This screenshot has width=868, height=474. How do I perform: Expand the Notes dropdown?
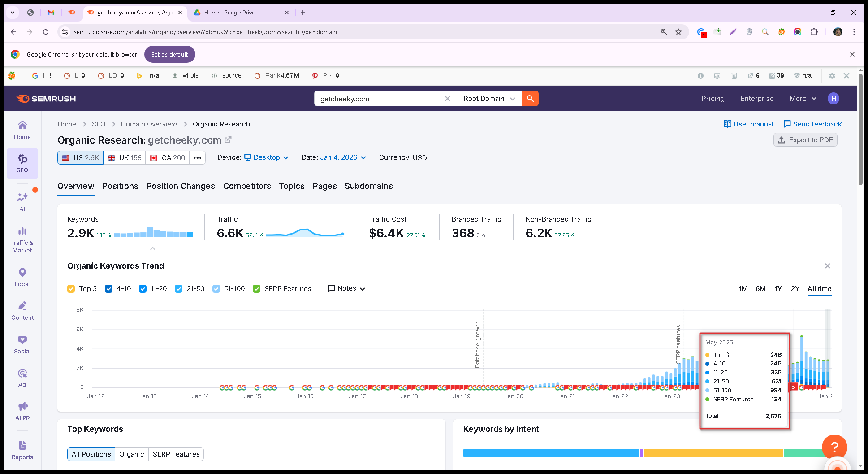coord(346,288)
